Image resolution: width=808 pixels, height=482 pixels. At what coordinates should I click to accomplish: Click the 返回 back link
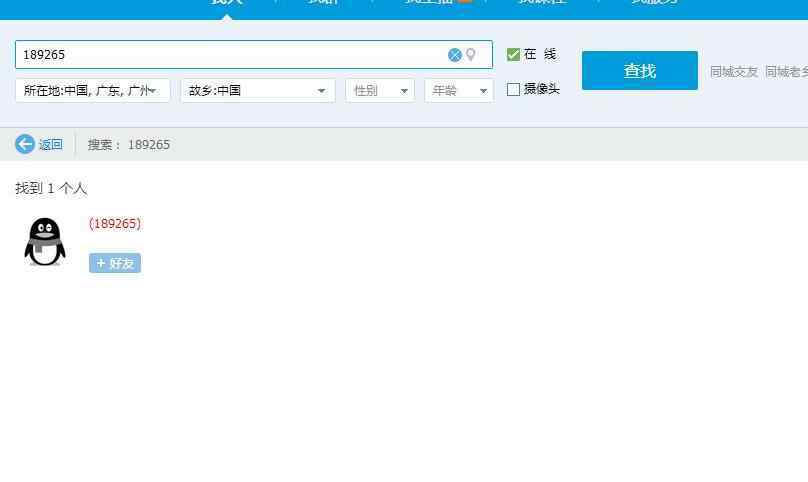click(x=50, y=144)
